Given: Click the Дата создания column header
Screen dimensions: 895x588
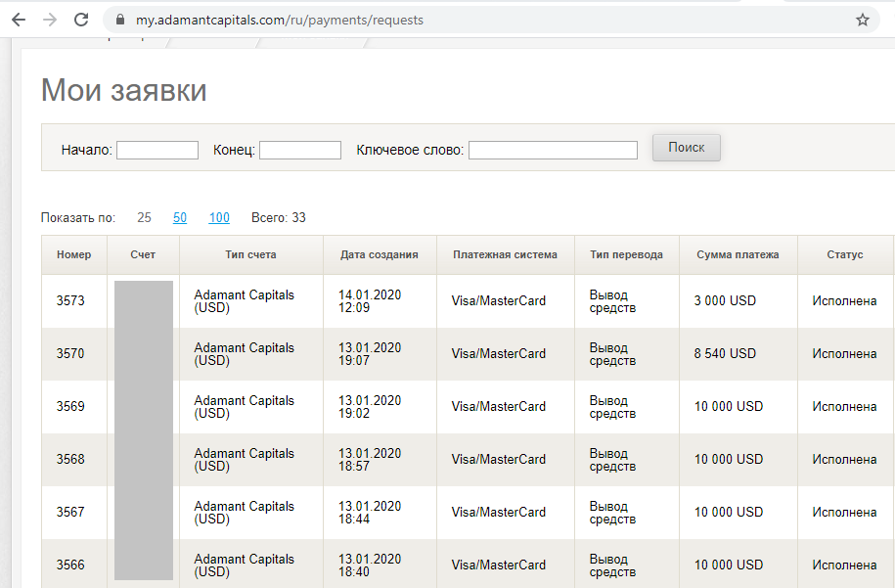Looking at the screenshot, I should pyautogui.click(x=380, y=254).
